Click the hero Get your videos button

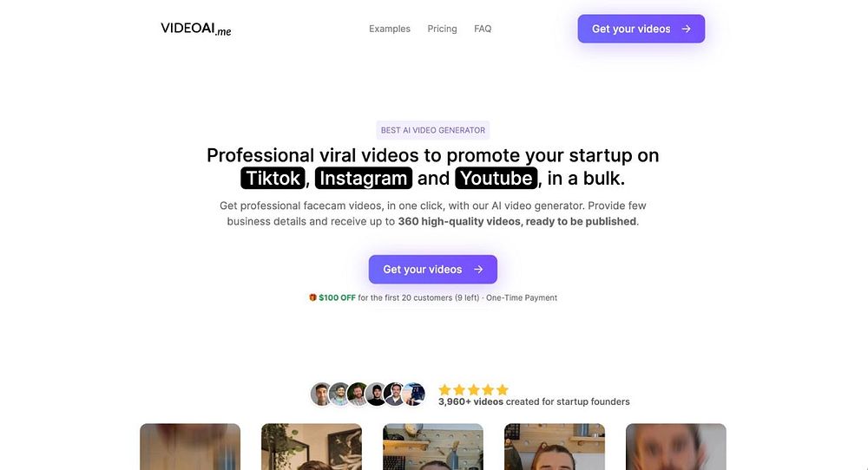[433, 270]
